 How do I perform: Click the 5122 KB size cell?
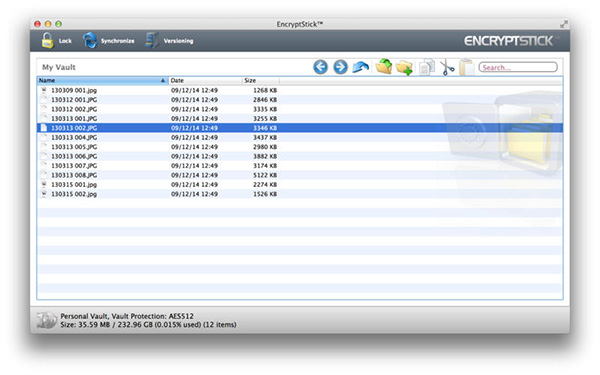click(x=265, y=175)
